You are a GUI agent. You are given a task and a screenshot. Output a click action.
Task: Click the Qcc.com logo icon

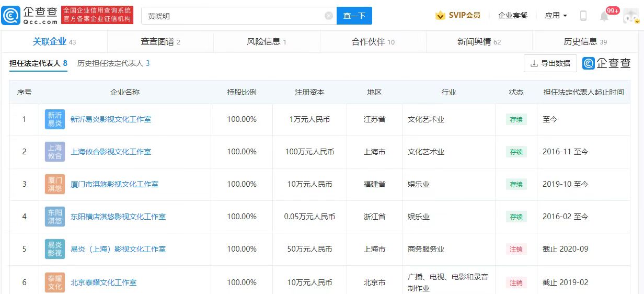[x=10, y=15]
